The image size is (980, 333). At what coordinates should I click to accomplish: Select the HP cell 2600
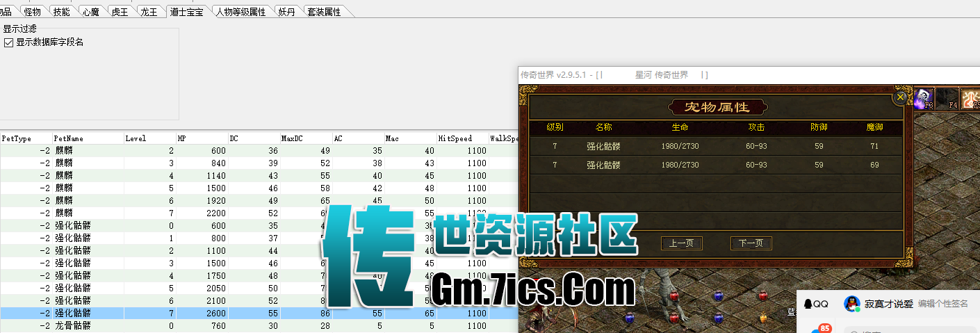point(202,314)
